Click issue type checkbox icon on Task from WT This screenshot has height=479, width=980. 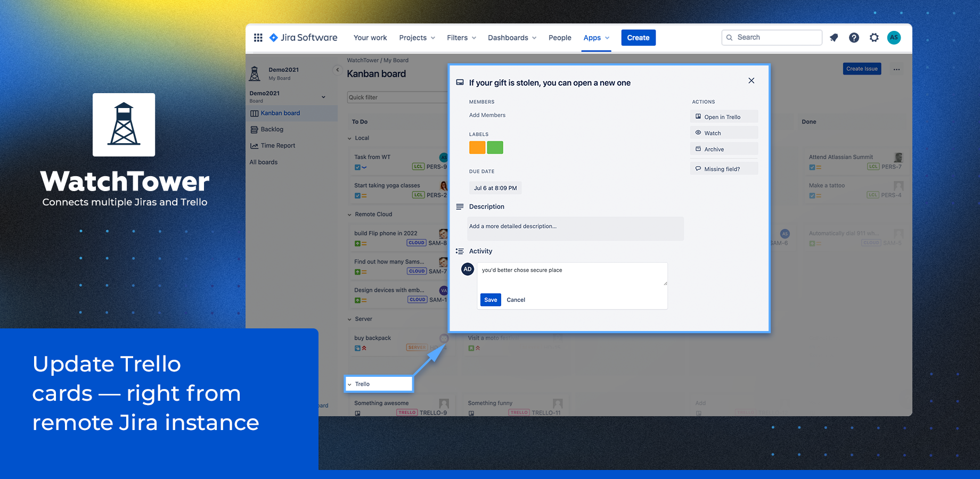(357, 167)
